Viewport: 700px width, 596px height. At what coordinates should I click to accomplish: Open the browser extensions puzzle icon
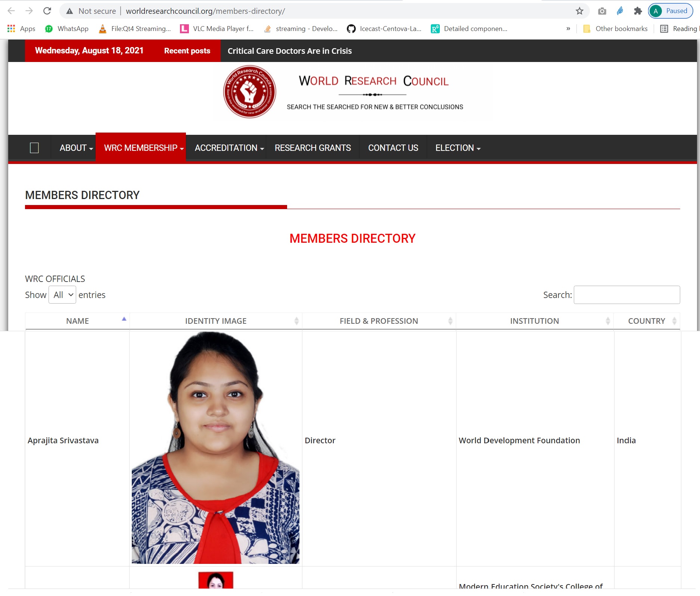pos(638,11)
